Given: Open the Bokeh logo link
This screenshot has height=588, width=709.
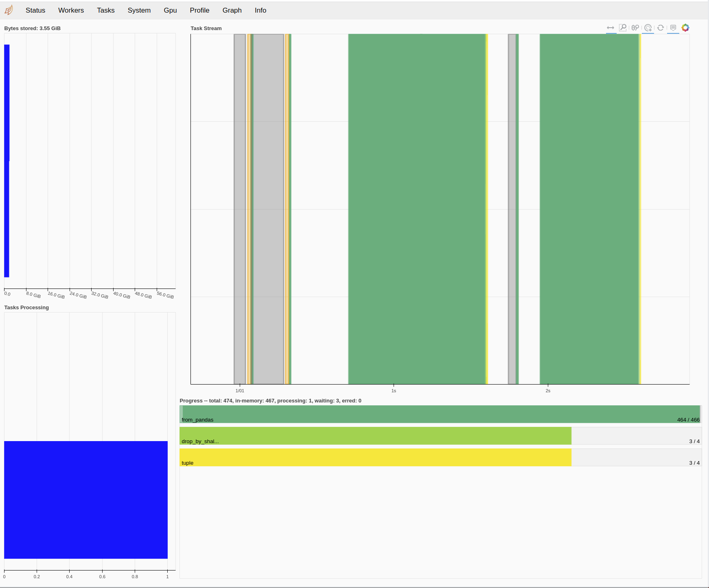Looking at the screenshot, I should coord(686,28).
